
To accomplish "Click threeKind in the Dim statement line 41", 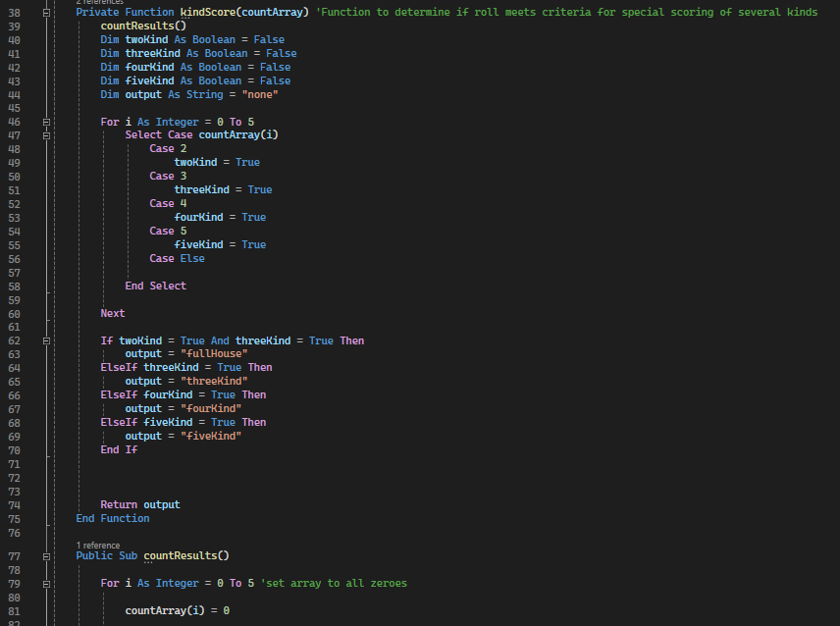I will tap(153, 54).
